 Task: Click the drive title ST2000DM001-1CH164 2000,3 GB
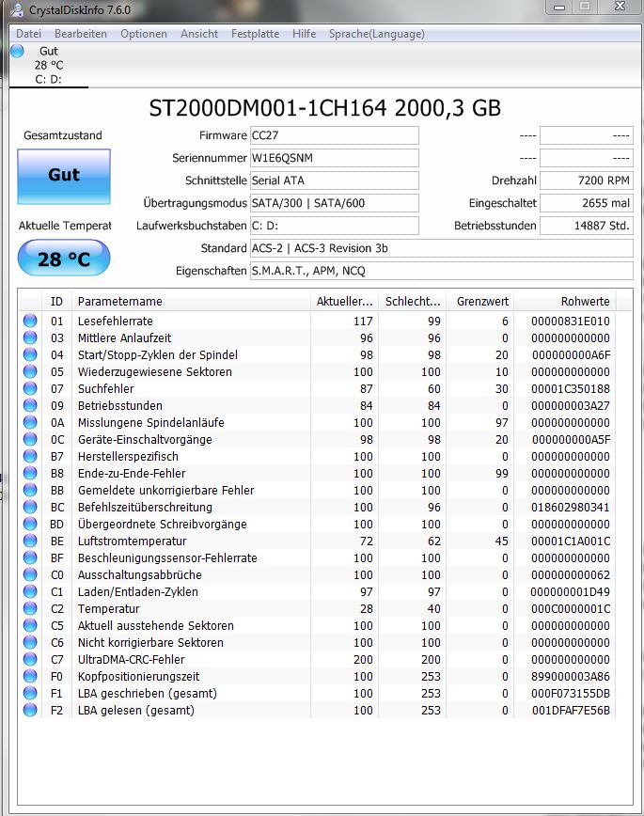pyautogui.click(x=325, y=108)
